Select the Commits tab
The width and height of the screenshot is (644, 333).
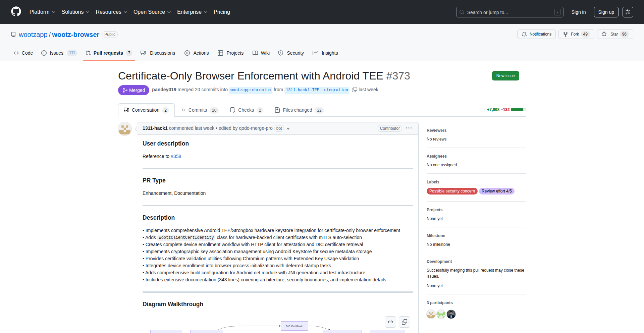[199, 110]
